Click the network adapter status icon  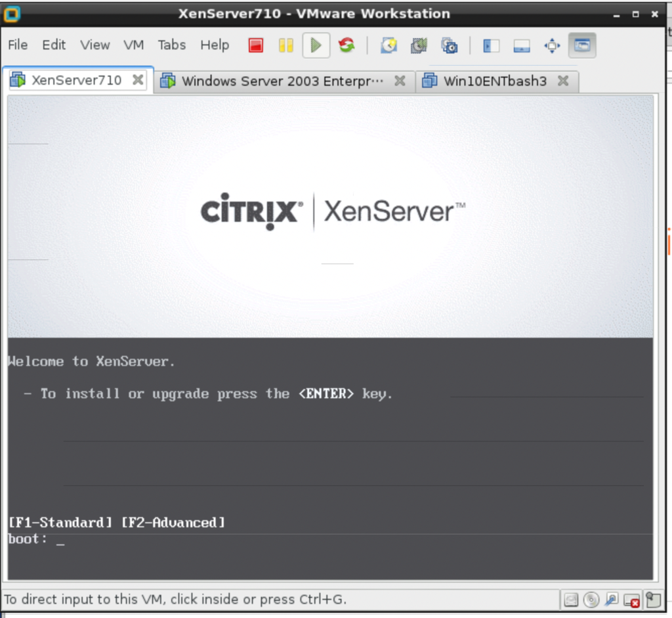611,600
